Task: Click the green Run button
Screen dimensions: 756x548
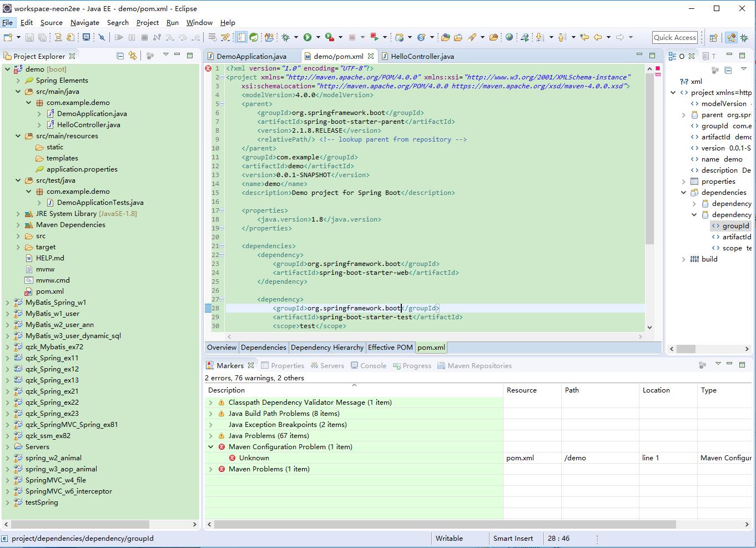Action: [x=308, y=37]
